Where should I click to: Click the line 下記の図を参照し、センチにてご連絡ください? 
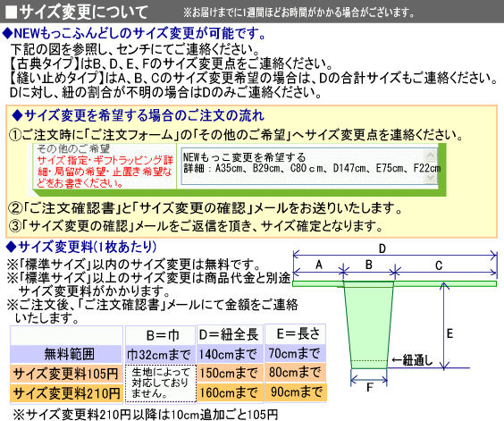(x=135, y=49)
